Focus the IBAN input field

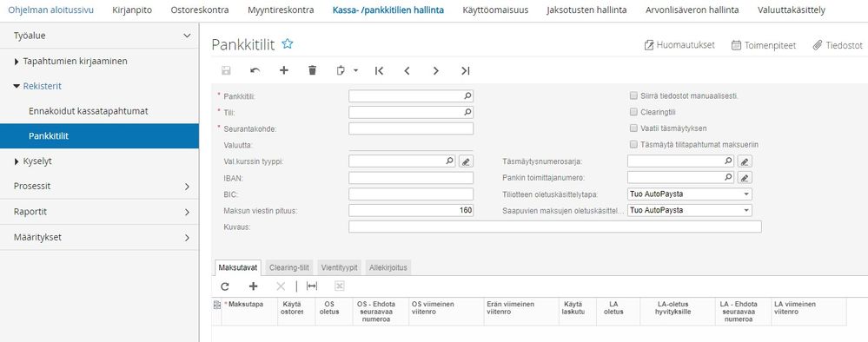(411, 178)
